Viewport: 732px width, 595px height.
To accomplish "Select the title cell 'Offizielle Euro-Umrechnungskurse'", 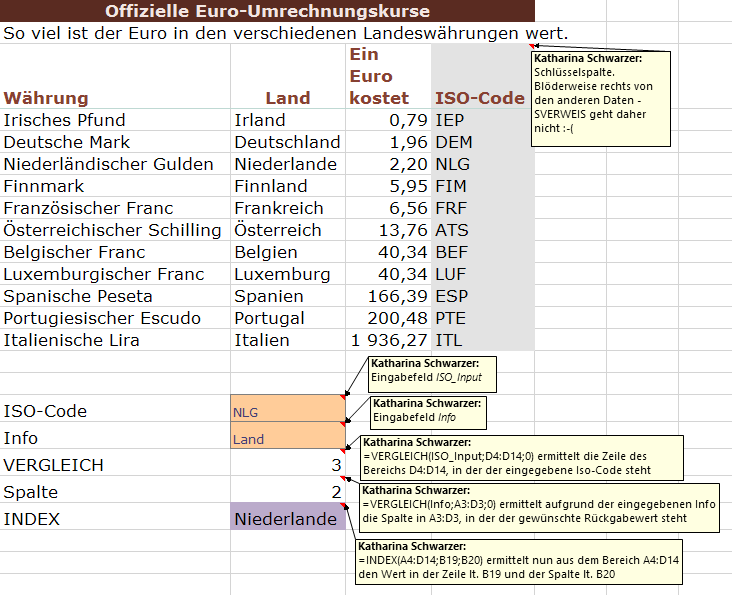I will coord(267,12).
